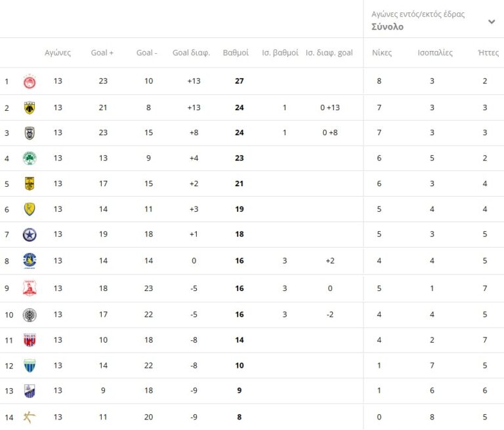Image resolution: width=504 pixels, height=430 pixels.
Task: Click the Αγώνες column header
Action: pos(58,53)
